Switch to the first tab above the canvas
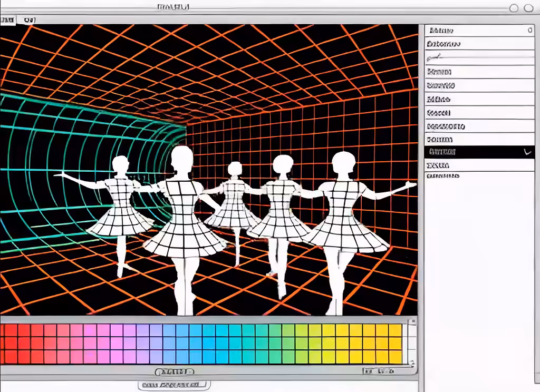540x392 pixels. pos(7,20)
